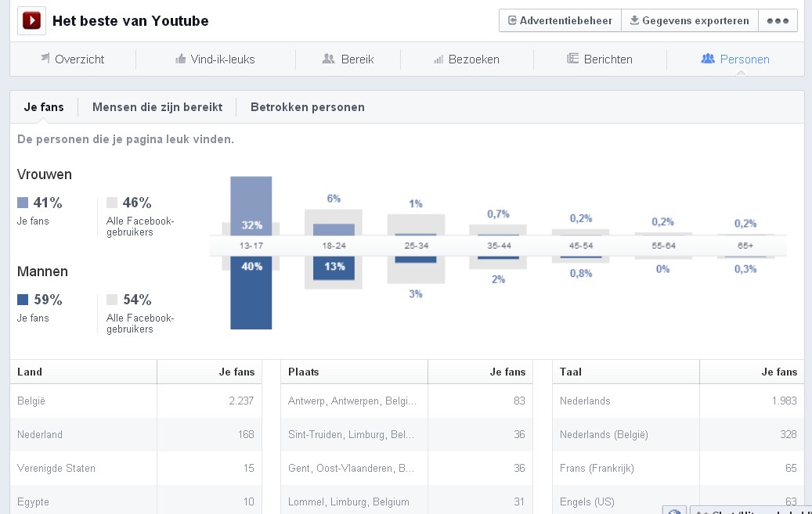Click the Nederland country row
Screen dimensions: 812x514
135,434
